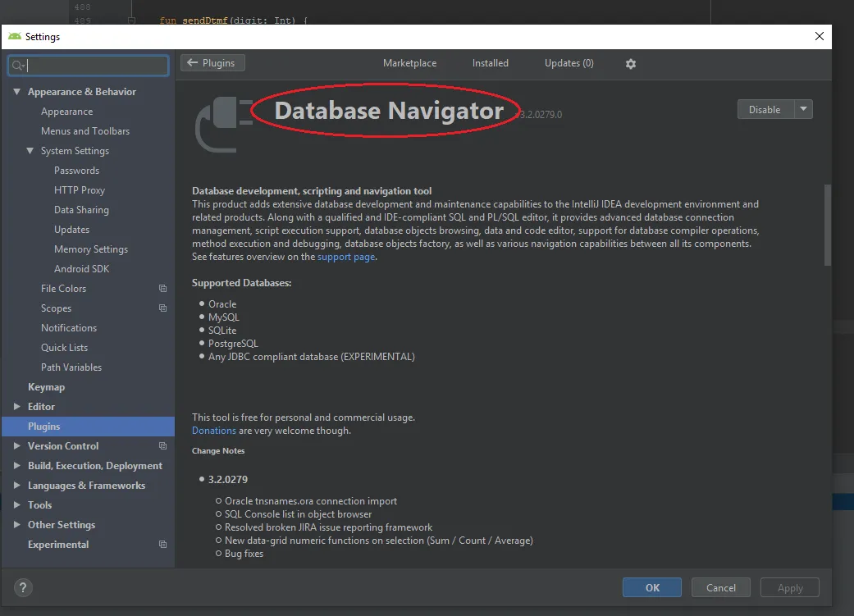The height and width of the screenshot is (616, 854).
Task: Click the copy icon next to Experimental
Action: point(162,544)
